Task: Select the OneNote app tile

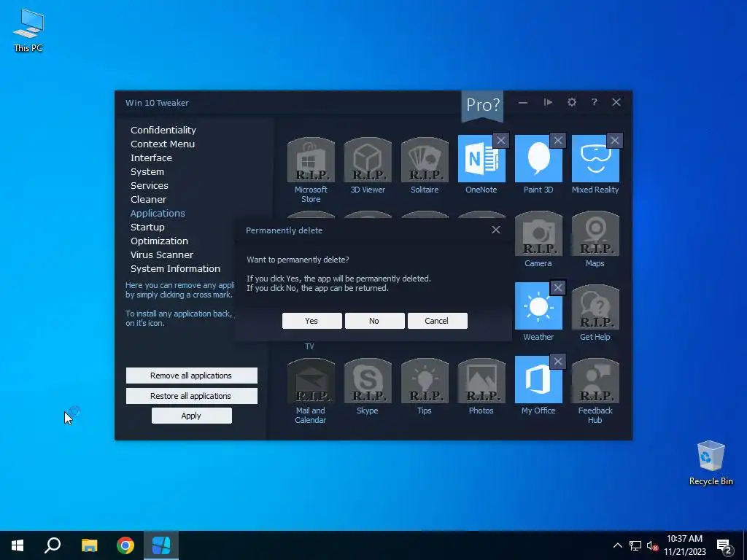Action: (x=481, y=160)
